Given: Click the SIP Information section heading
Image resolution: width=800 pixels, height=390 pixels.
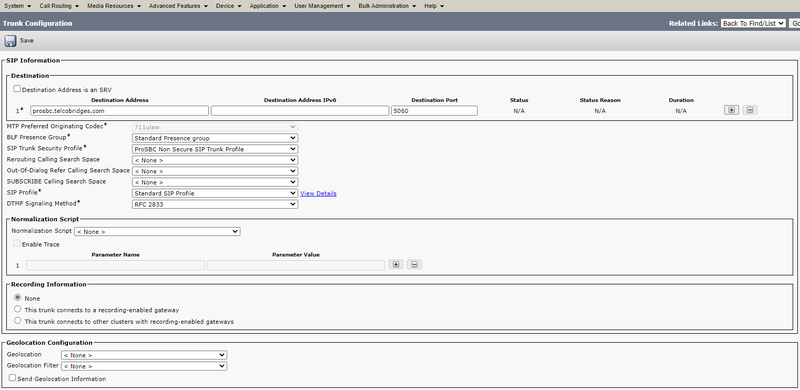Looking at the screenshot, I should (33, 60).
